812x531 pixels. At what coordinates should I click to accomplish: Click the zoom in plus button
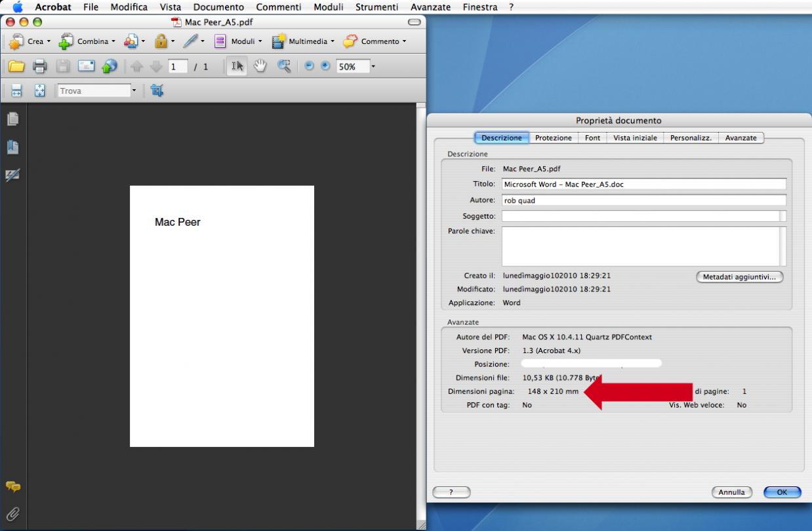point(326,66)
